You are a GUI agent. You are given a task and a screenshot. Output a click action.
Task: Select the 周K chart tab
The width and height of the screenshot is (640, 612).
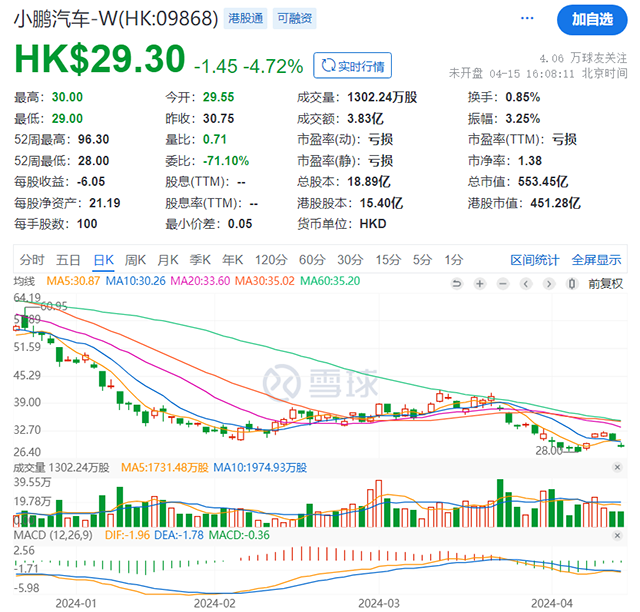click(135, 260)
